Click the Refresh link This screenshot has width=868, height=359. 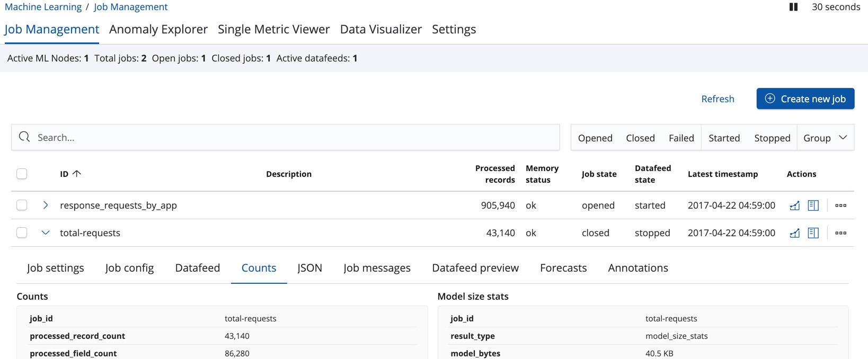(x=718, y=99)
